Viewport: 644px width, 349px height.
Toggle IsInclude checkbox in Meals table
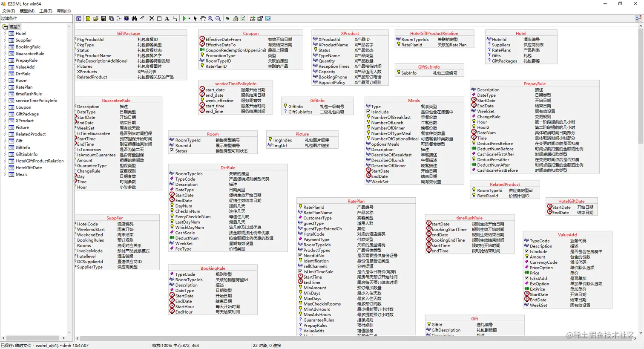368,112
